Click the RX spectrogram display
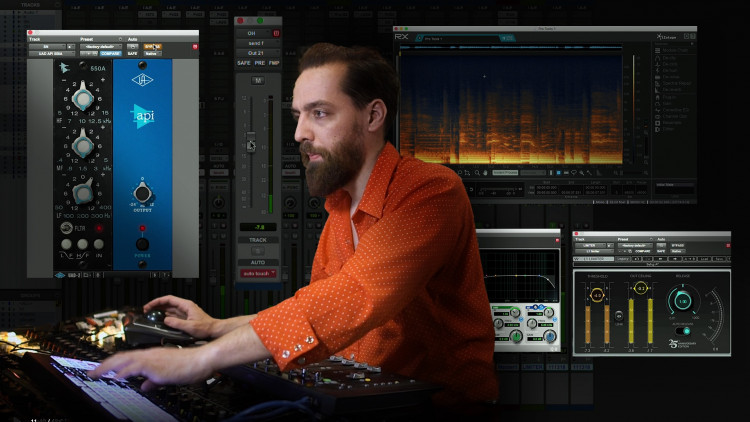Screen dimensions: 750x422 [x=511, y=109]
